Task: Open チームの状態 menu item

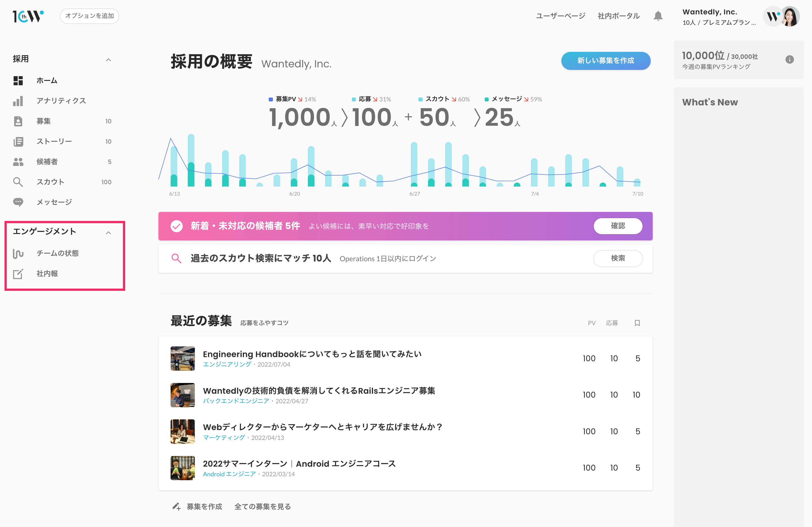Action: tap(58, 253)
